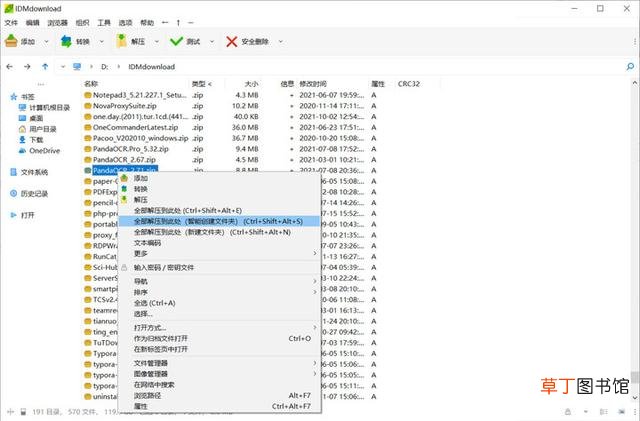Image resolution: width=640 pixels, height=421 pixels.
Task: Select the file Pacoo_V202010_windows.zip
Action: (140, 138)
